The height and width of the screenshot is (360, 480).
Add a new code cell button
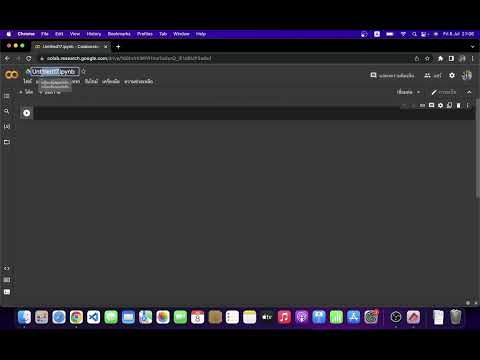coord(26,92)
